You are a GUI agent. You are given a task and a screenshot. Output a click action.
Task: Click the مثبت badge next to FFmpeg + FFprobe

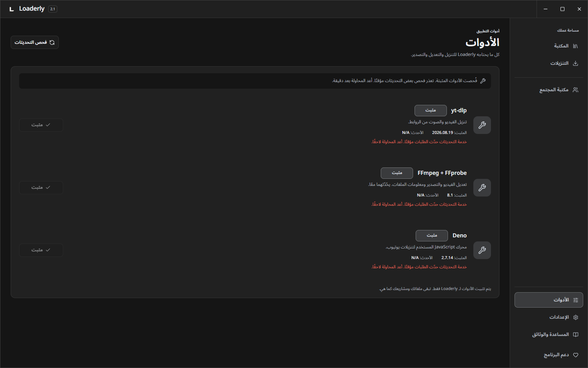[397, 173]
